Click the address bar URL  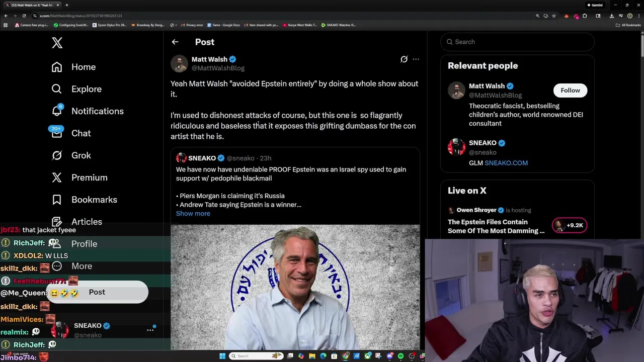(80, 16)
